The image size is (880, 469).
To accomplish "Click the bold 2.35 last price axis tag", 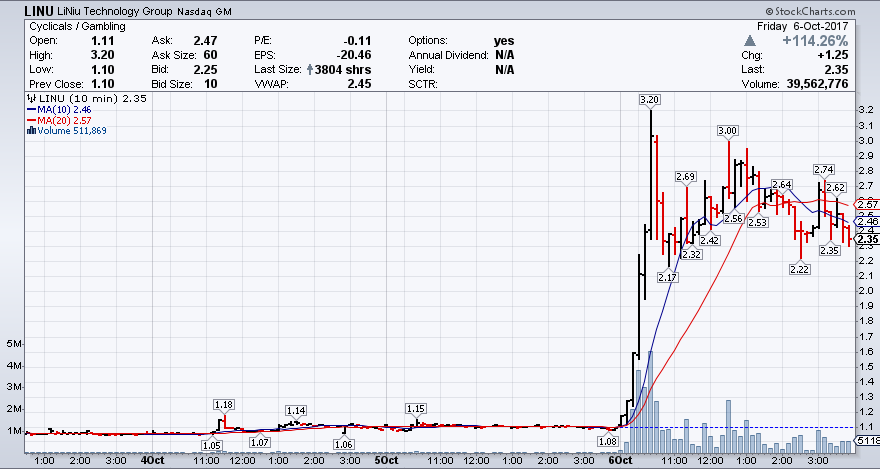I will click(866, 240).
